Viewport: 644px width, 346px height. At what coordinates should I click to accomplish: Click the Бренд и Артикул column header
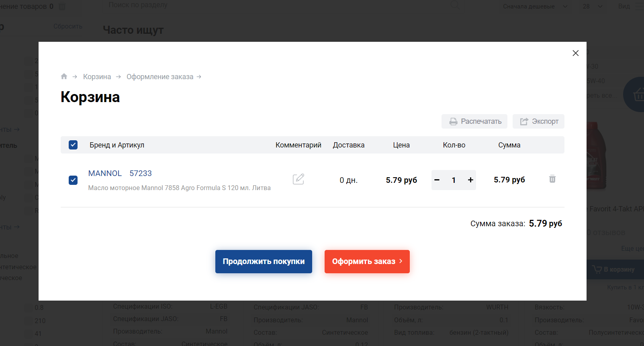[117, 145]
